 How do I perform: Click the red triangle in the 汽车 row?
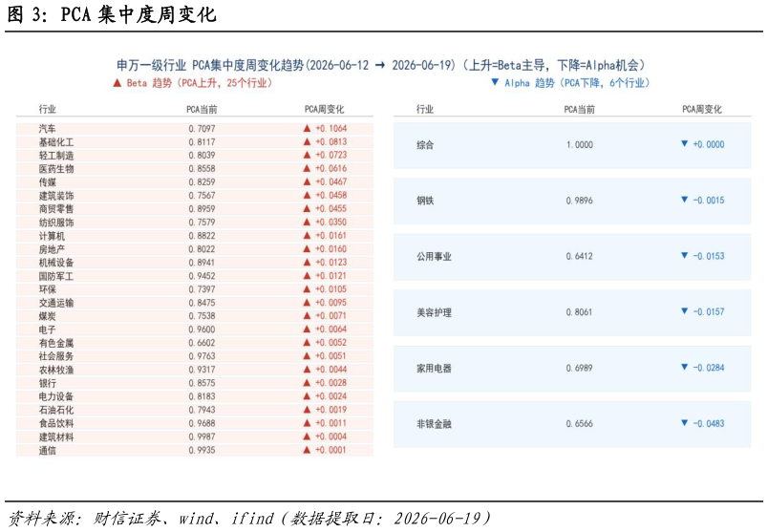coord(307,128)
